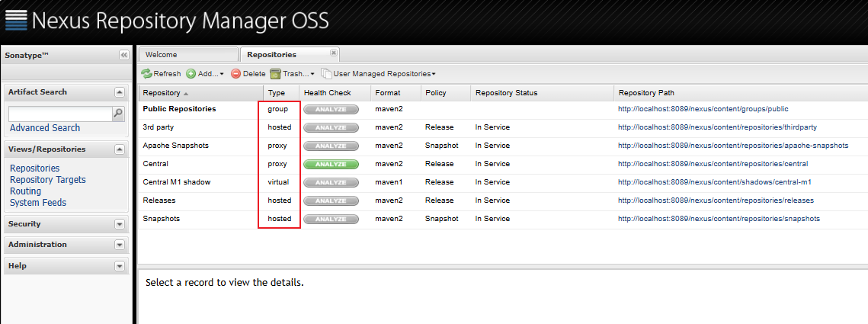Open the groups/public repository path URL
The height and width of the screenshot is (324, 868).
[x=703, y=109]
